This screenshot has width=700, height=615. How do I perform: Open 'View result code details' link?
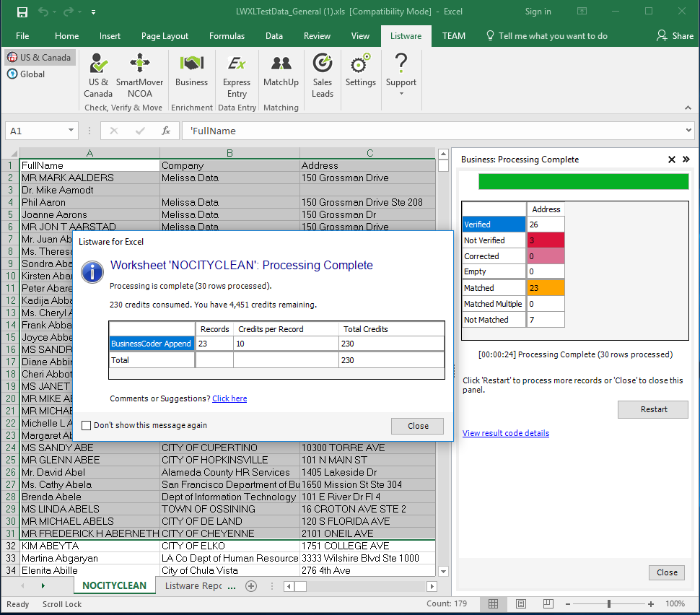pos(505,433)
